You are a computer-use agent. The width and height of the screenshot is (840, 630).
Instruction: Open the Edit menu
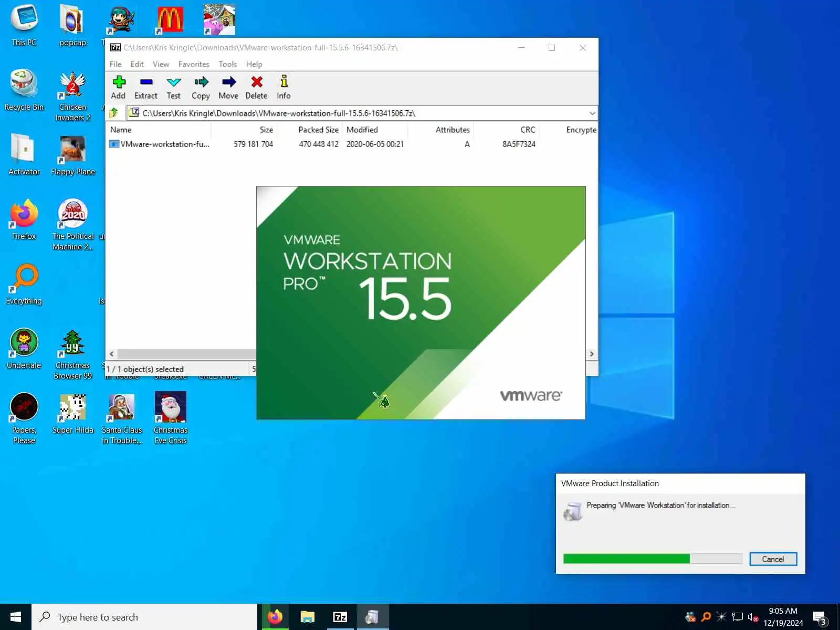click(x=137, y=64)
